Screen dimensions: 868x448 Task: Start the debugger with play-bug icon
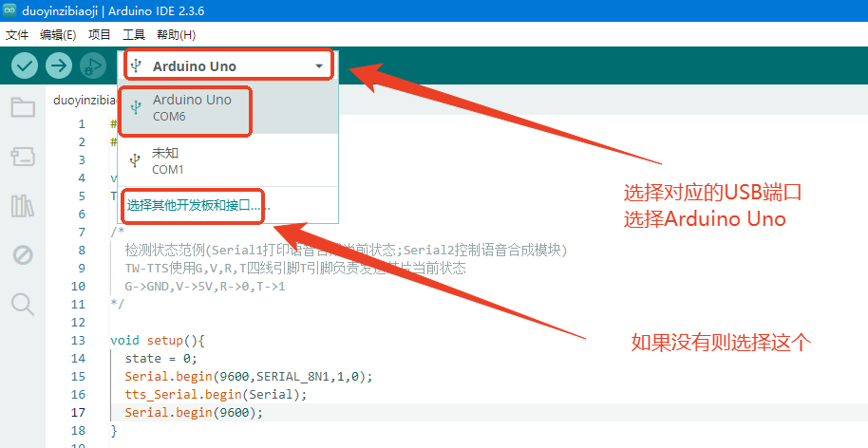click(92, 65)
